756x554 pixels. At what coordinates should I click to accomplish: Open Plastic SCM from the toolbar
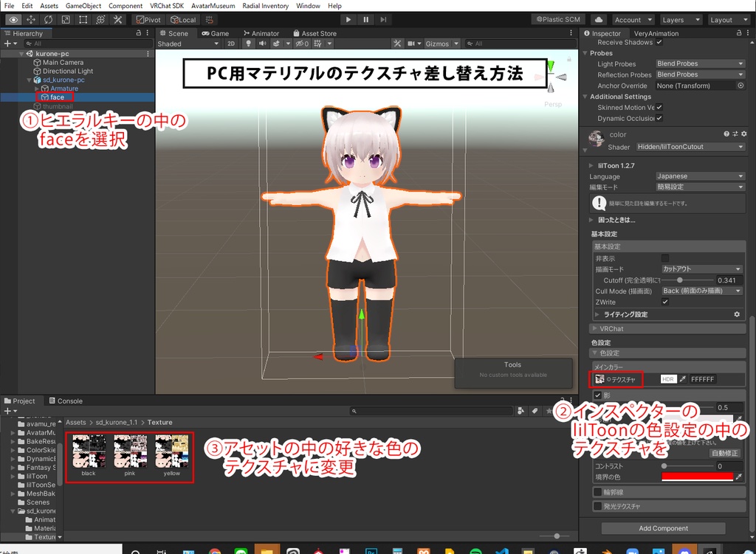point(559,19)
